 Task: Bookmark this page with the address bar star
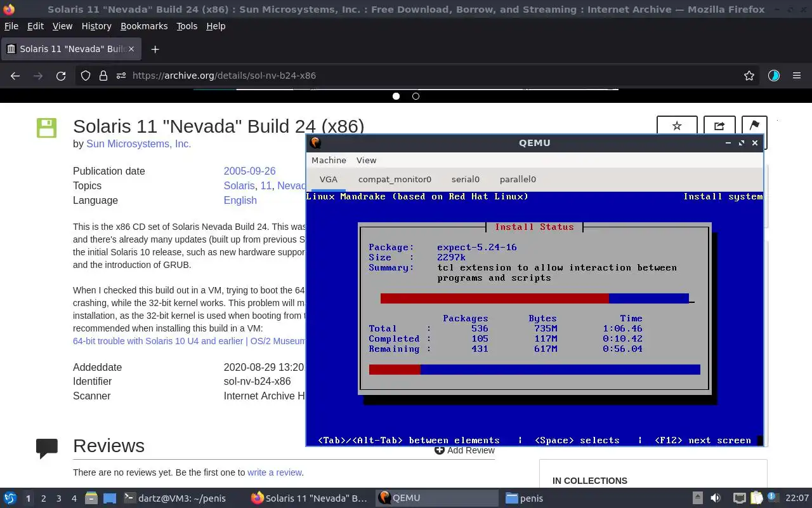pos(749,76)
